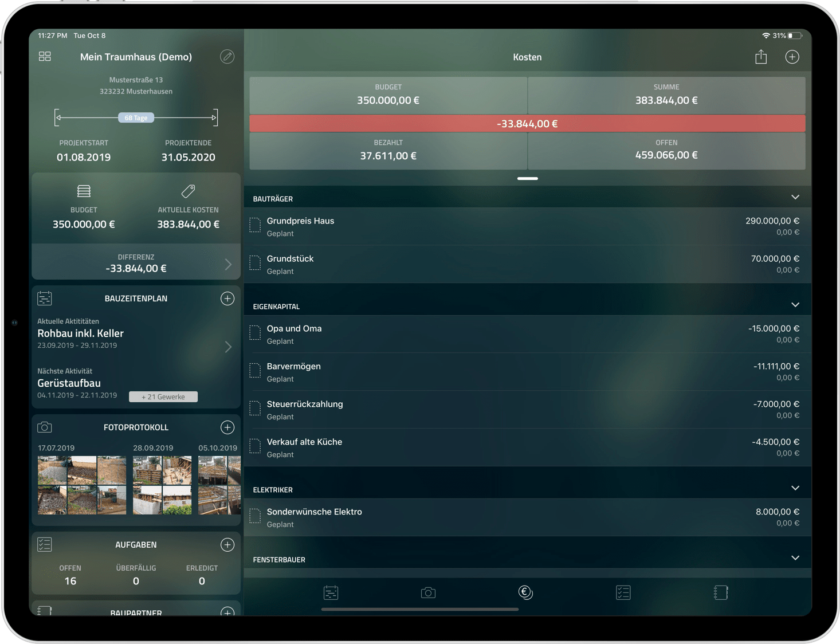
Task: Add a new Fotoprotokoll photo
Action: pos(227,427)
